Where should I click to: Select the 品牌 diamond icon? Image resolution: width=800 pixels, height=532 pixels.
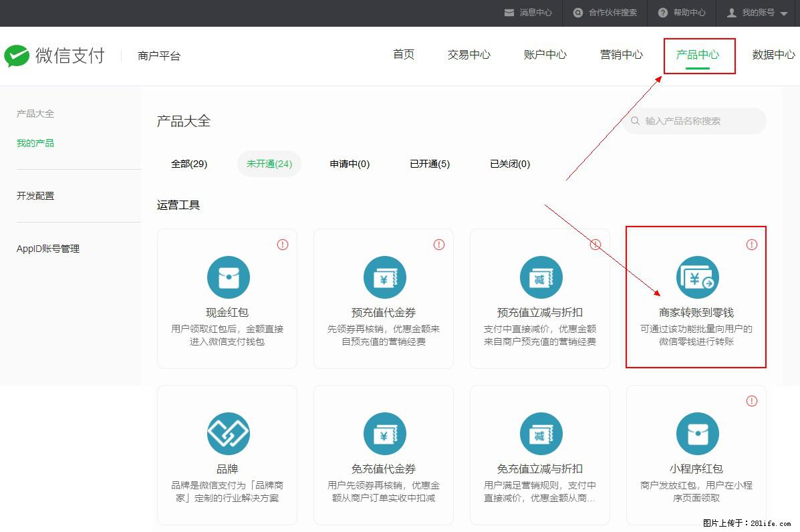[x=228, y=433]
